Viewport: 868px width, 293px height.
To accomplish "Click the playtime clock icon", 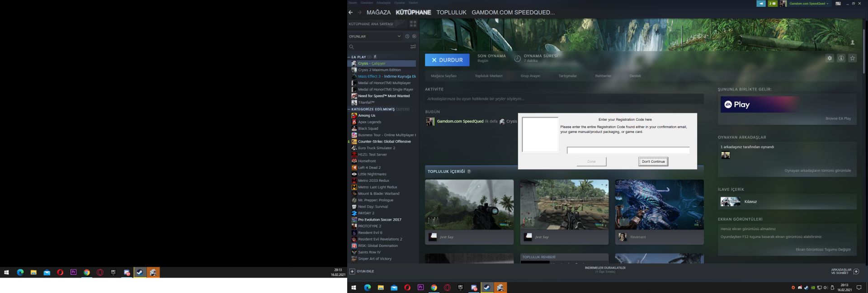I will tap(517, 58).
